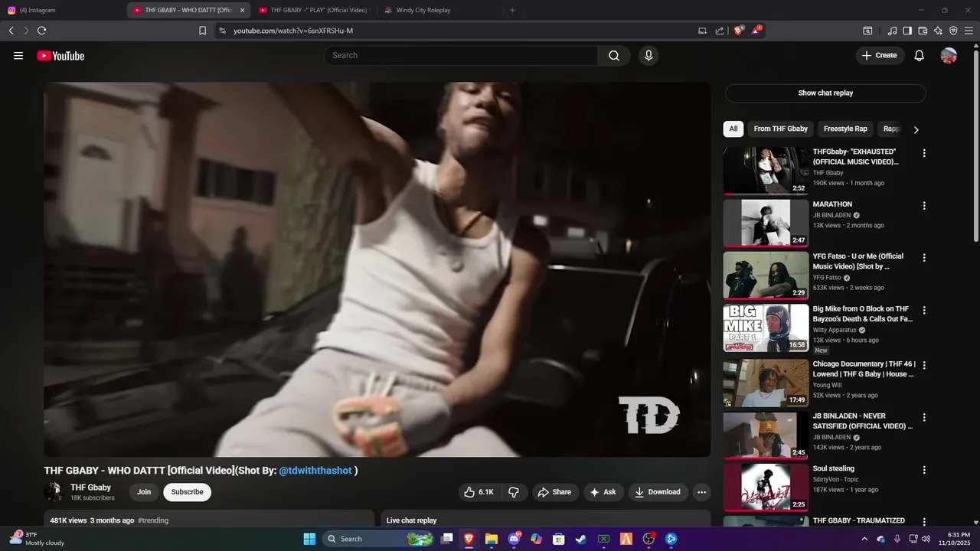Click the main video player
Viewport: 980px width, 551px height.
377,269
